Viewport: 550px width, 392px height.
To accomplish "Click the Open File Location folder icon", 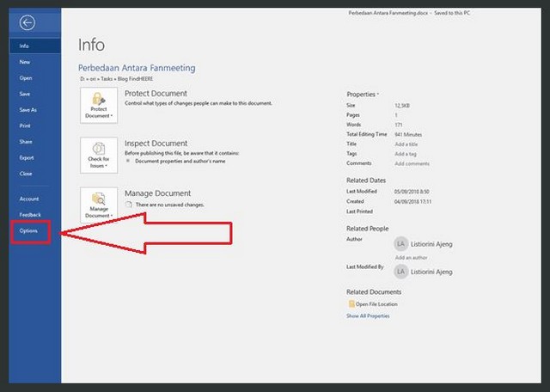I will point(351,304).
